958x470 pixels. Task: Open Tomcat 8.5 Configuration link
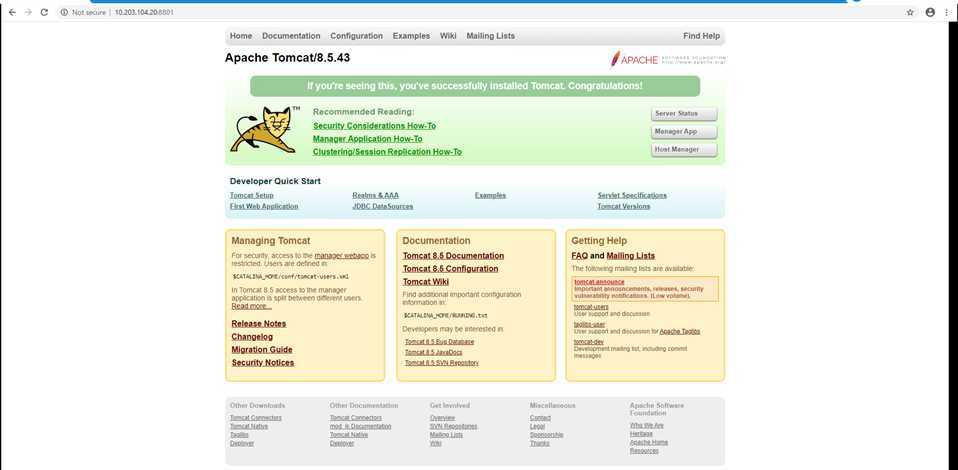pyautogui.click(x=450, y=269)
